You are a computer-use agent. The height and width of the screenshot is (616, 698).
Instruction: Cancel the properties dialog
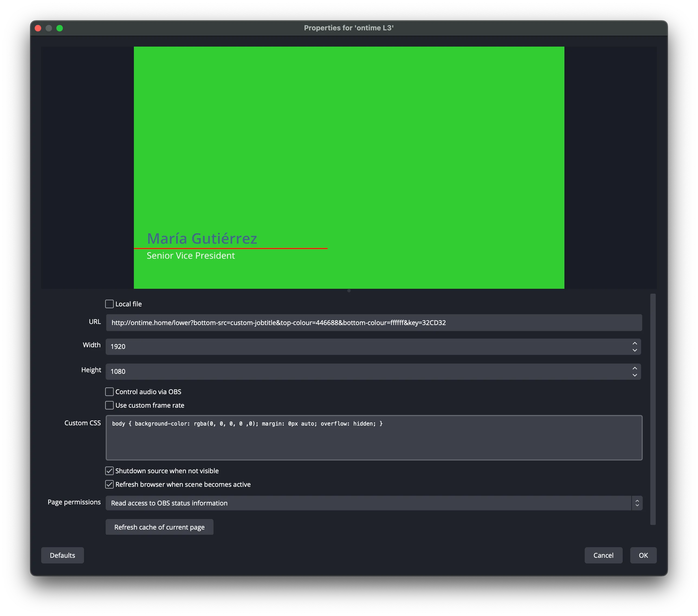tap(603, 555)
